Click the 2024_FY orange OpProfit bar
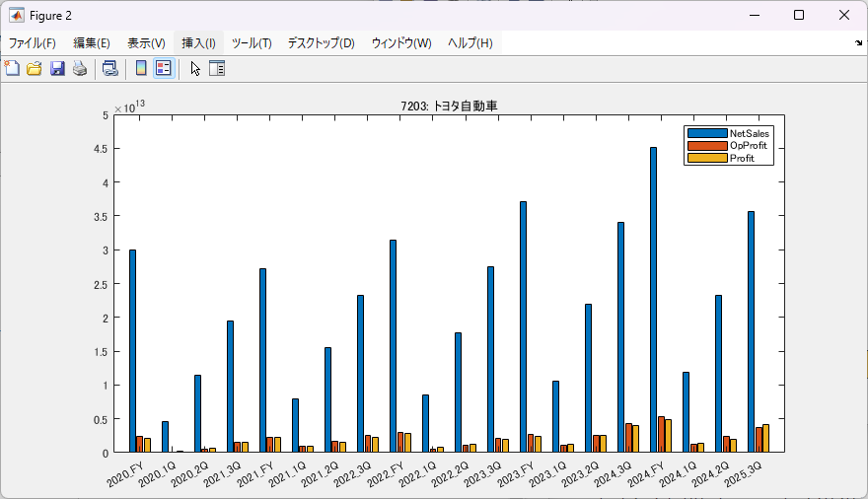This screenshot has height=499, width=868. coord(661,435)
